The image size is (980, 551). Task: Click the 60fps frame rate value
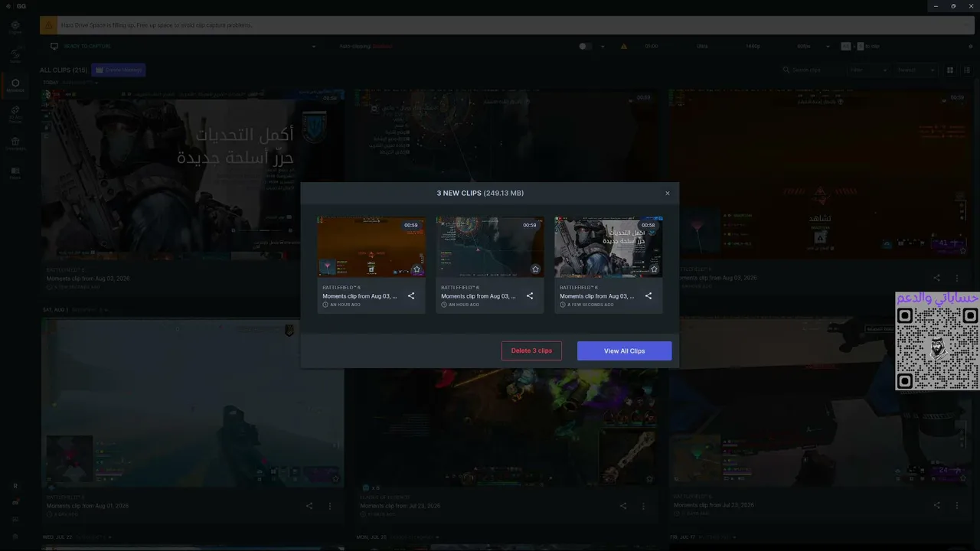pos(803,47)
